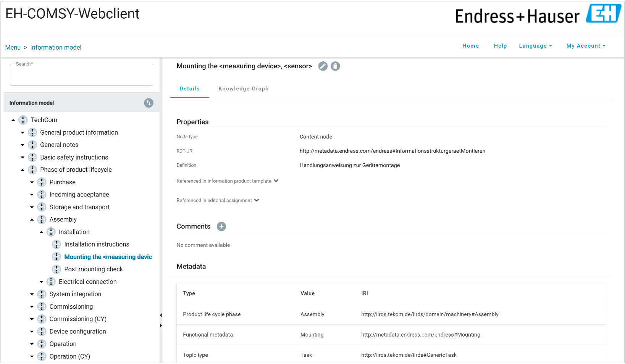Image resolution: width=625 pixels, height=364 pixels.
Task: Open the My Account dropdown
Action: click(586, 46)
